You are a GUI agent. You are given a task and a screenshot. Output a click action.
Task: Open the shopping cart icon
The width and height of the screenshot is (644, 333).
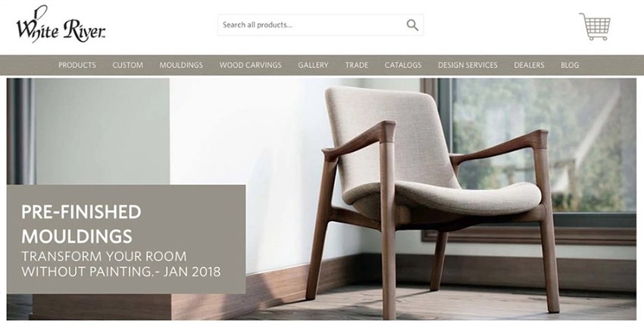pos(595,26)
